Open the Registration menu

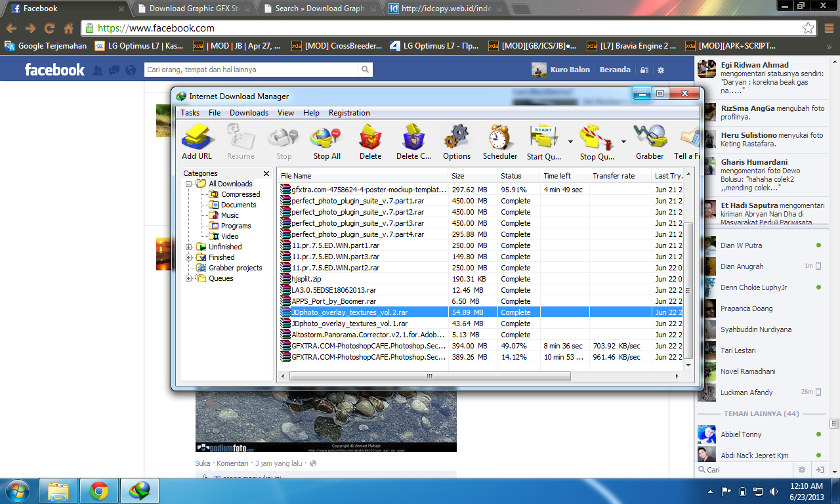(x=349, y=113)
